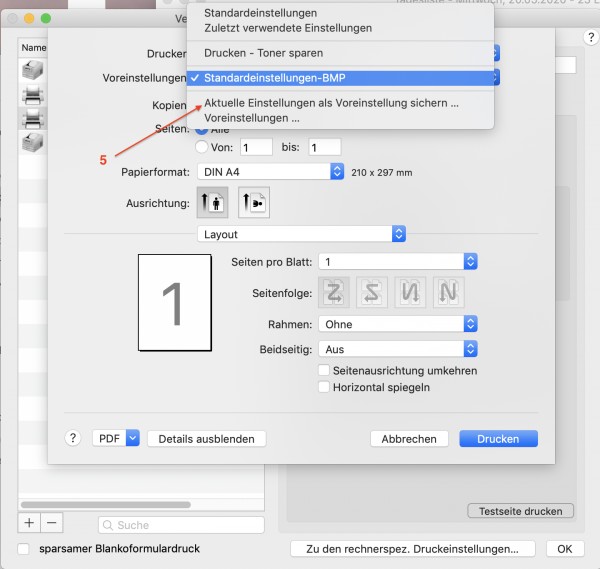Click the Von start page field

tap(256, 147)
